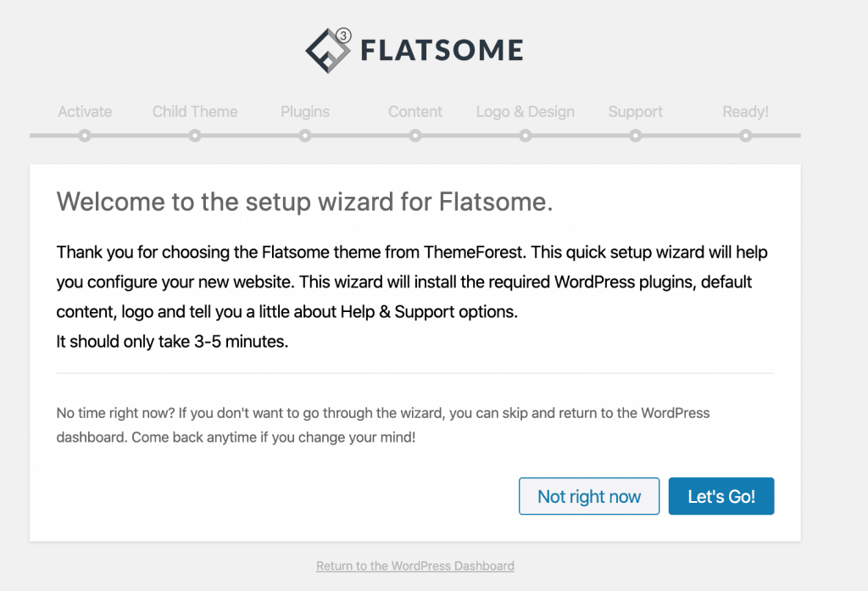The width and height of the screenshot is (868, 591).
Task: Select the Child Theme step label
Action: (x=195, y=111)
